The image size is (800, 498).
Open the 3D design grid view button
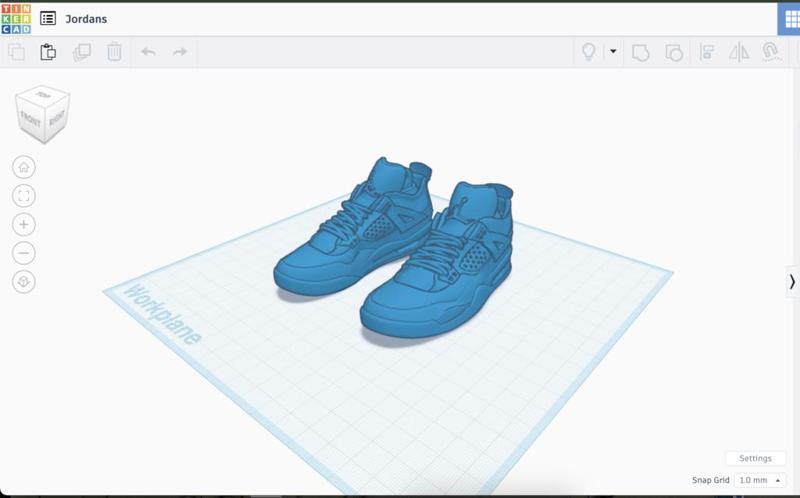tap(790, 19)
